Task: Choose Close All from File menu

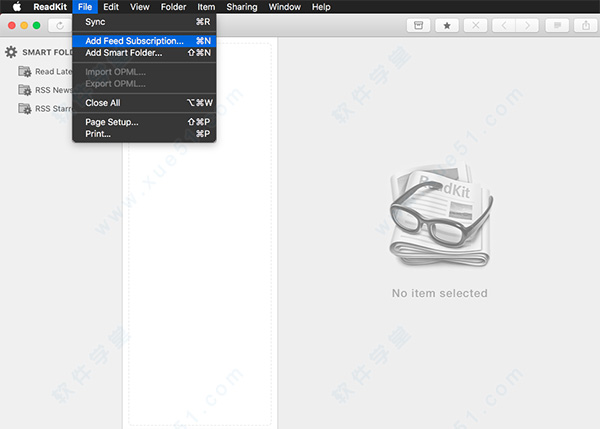Action: pos(144,103)
